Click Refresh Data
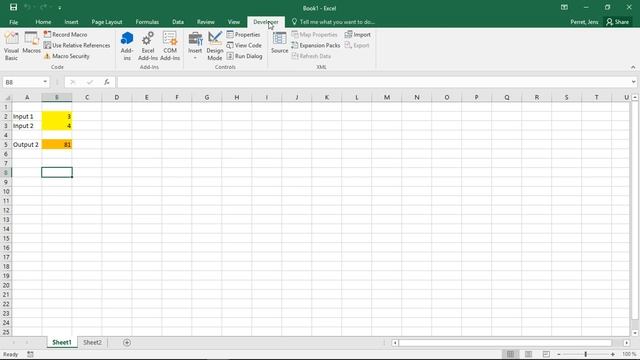The image size is (640, 360). click(311, 56)
